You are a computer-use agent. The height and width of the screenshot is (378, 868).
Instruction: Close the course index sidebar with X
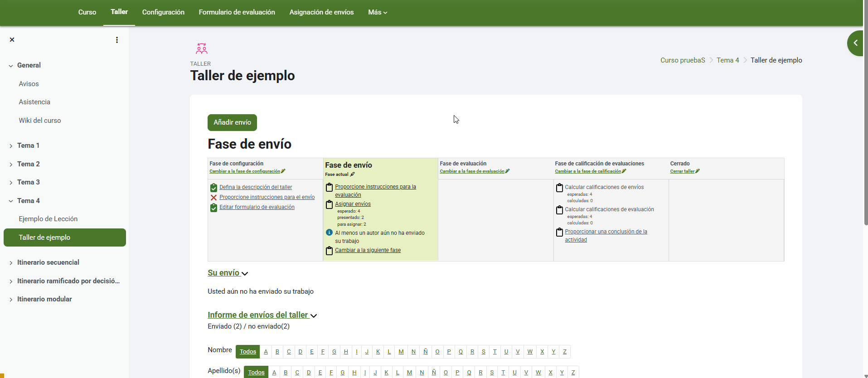pos(12,40)
